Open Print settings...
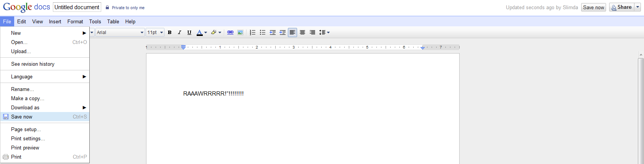Image resolution: width=644 pixels, height=164 pixels. pos(45,138)
